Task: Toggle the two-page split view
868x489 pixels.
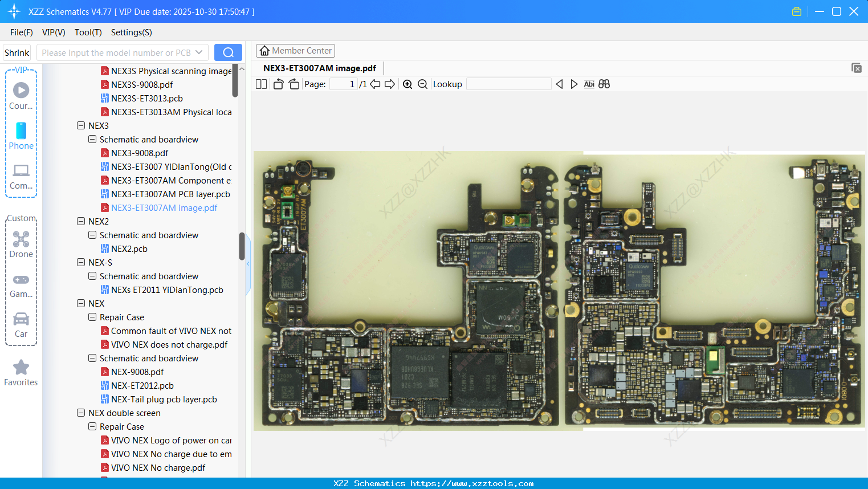Action: click(262, 84)
